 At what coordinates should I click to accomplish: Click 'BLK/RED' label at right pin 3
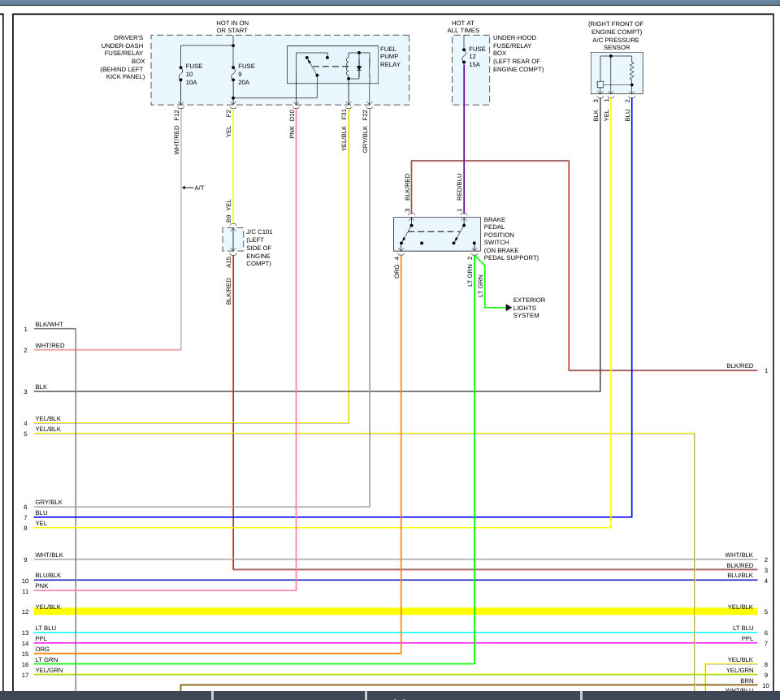point(739,565)
